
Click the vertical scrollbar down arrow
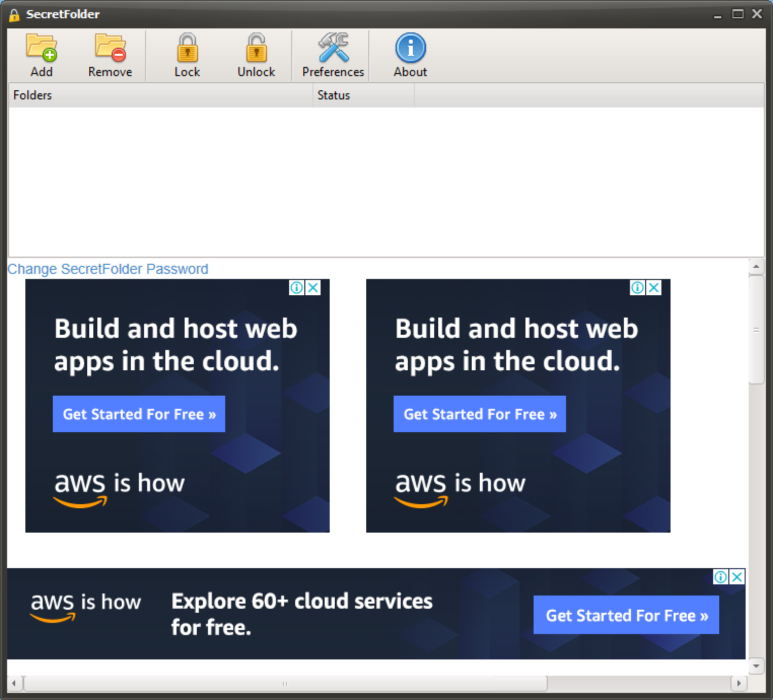[756, 666]
